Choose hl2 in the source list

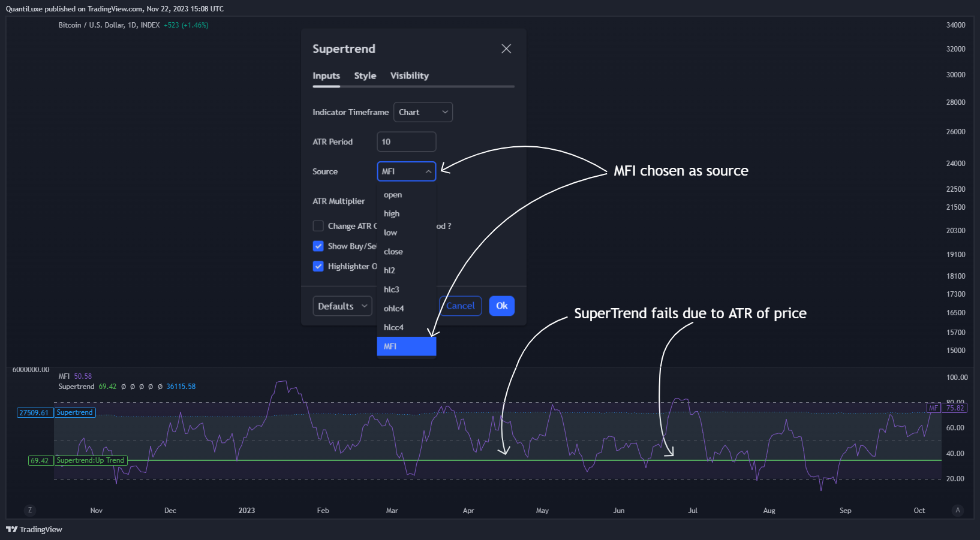406,270
